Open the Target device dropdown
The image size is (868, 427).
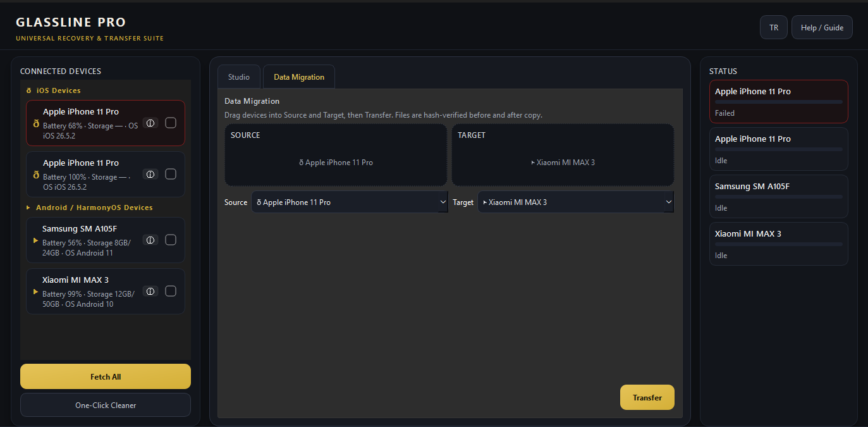click(x=575, y=202)
